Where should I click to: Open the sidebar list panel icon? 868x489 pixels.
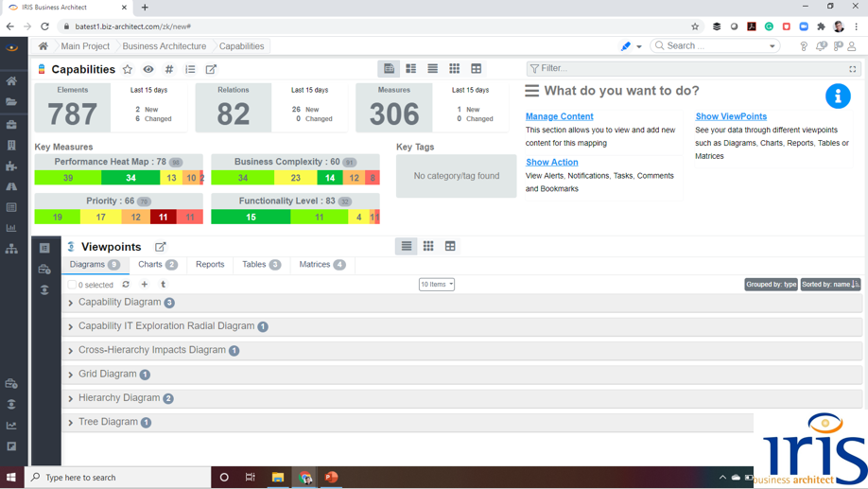coord(11,207)
